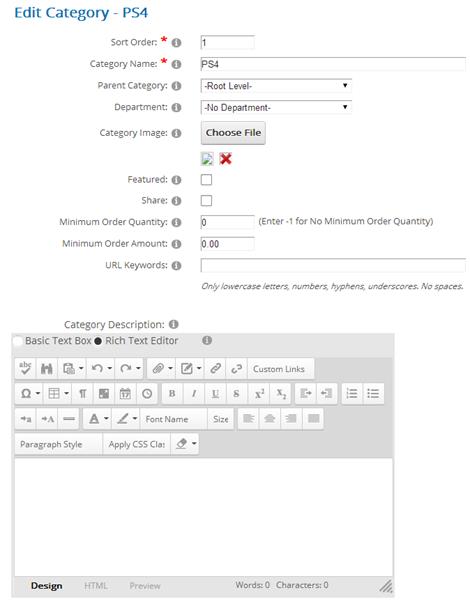Apply italic formatting in editor
This screenshot has width=470, height=604.
point(194,393)
